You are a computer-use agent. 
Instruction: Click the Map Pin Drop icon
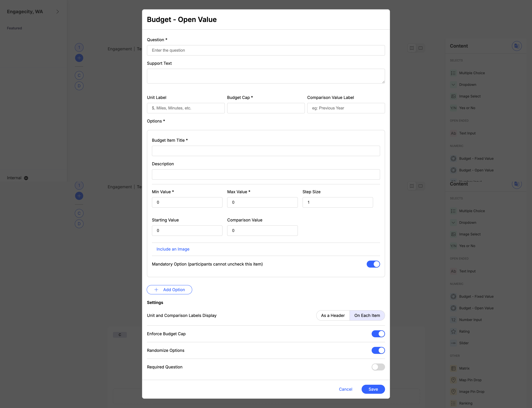(x=453, y=380)
